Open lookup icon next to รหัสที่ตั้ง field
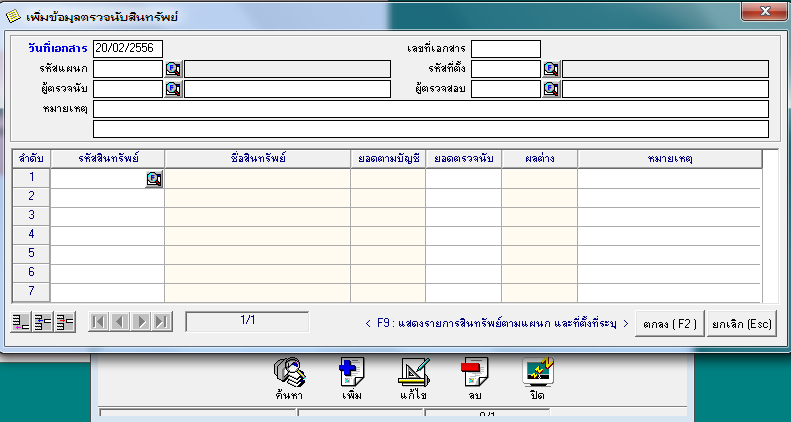Image resolution: width=791 pixels, height=422 pixels. 550,69
